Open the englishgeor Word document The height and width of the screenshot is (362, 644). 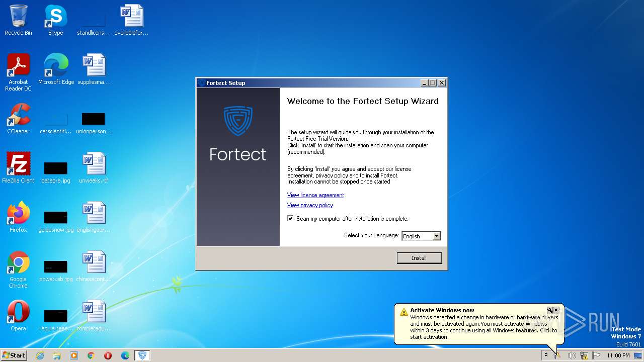point(94,217)
